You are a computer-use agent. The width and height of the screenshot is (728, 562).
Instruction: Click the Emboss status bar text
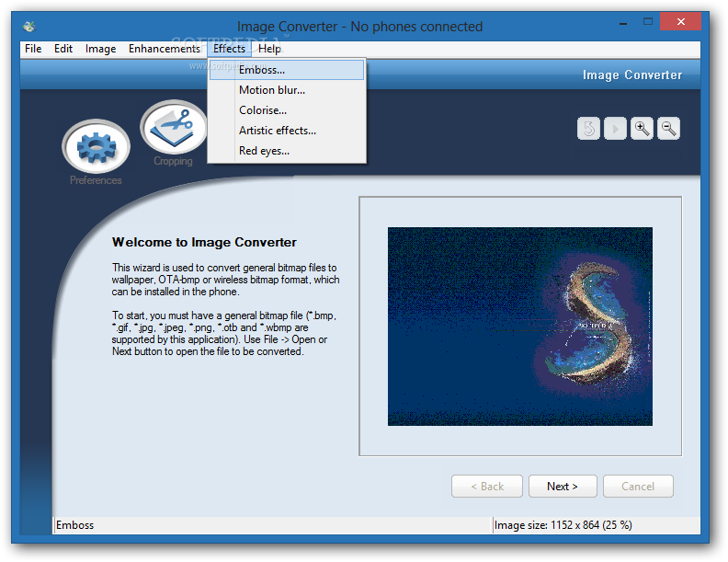pyautogui.click(x=74, y=525)
